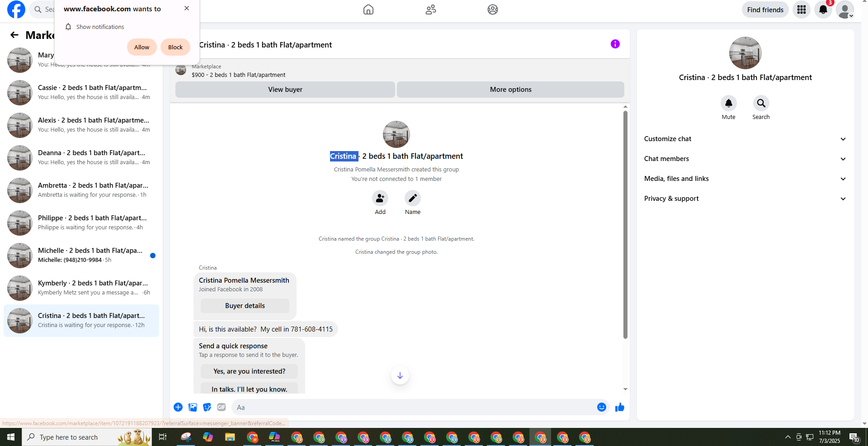Screen dimensions: 868x446
Task: Click group photo thumbnail in right panel
Action: [745, 53]
